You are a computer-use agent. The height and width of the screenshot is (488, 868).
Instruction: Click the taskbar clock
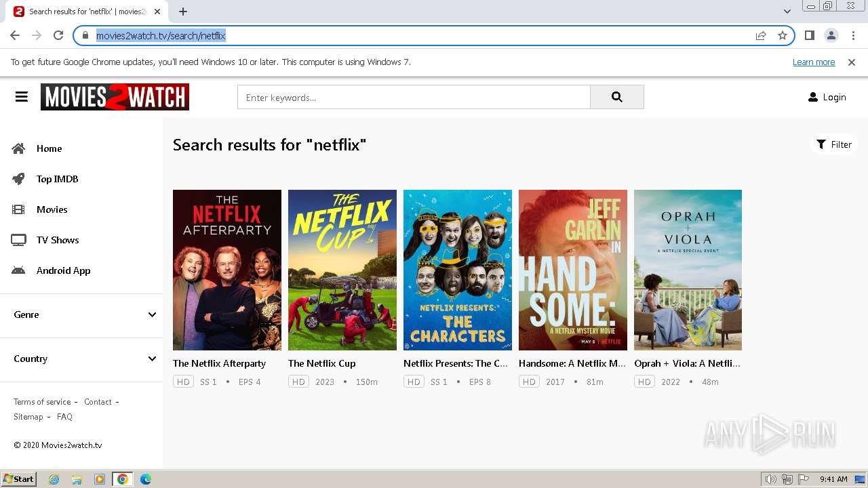click(x=833, y=479)
